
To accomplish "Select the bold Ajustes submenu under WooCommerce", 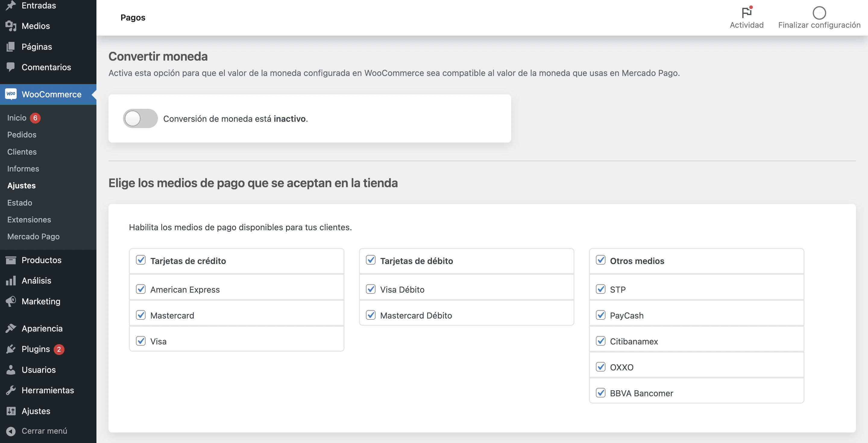I will point(22,186).
